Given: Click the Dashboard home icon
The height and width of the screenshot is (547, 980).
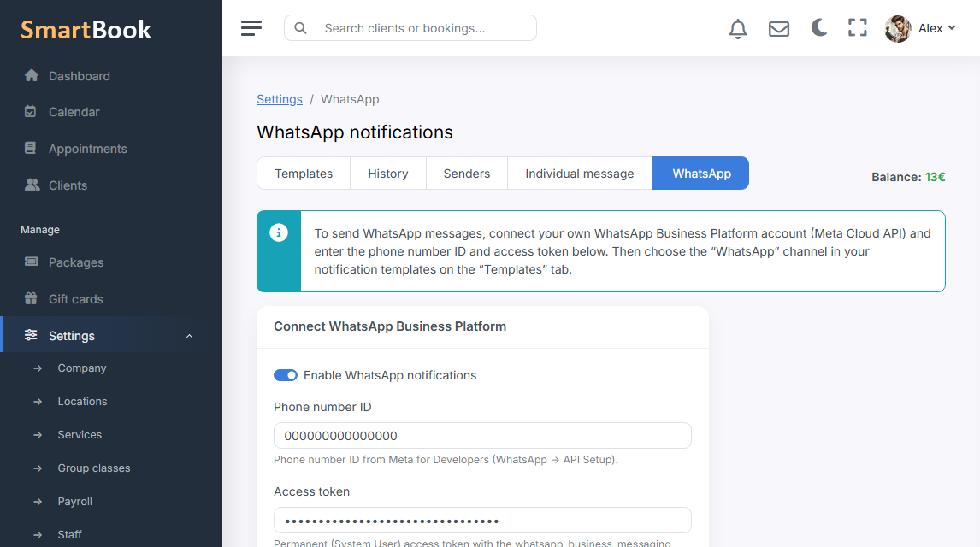Looking at the screenshot, I should [32, 75].
